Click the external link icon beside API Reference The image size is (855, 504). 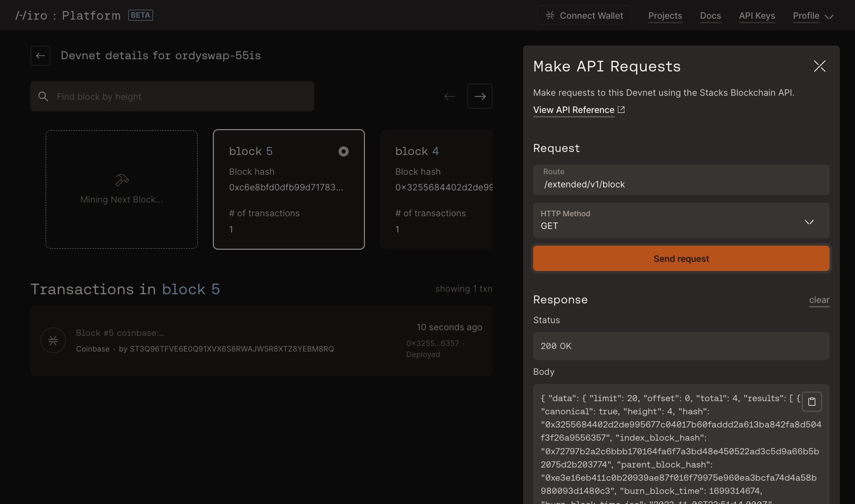[x=621, y=109]
